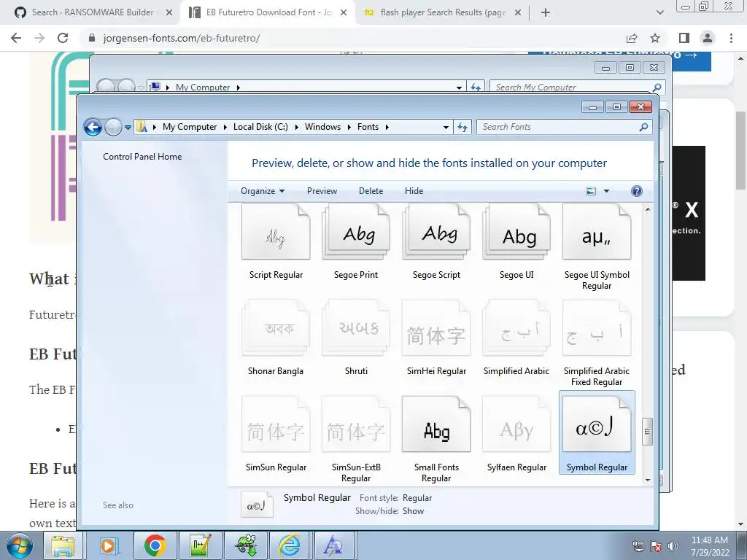Open the address bar history dropdown
This screenshot has width=747, height=560.
pos(446,127)
